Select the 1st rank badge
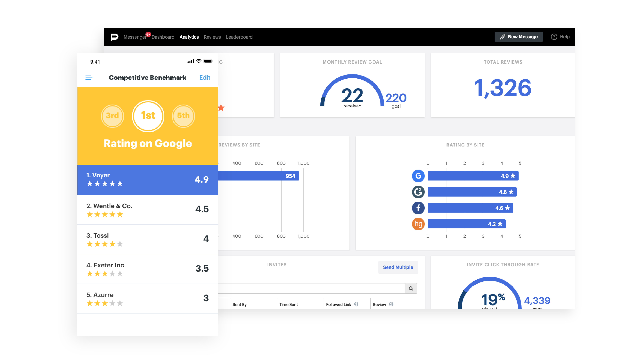The height and width of the screenshot is (364, 629). 148,116
